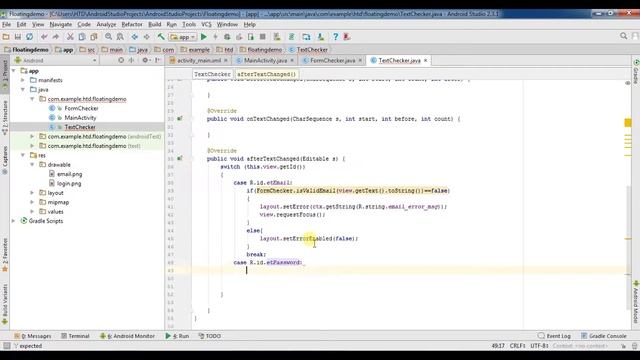Open the TODO panel
Image resolution: width=640 pixels, height=360 pixels.
[x=209, y=336]
